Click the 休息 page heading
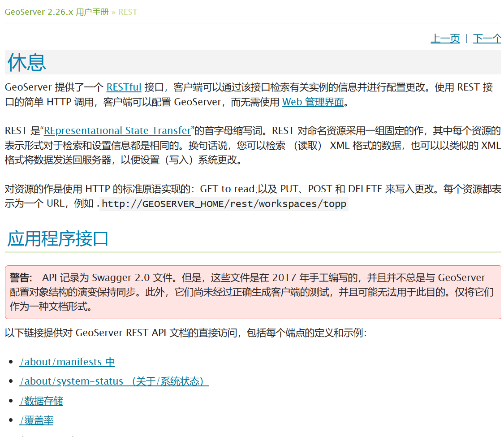 pyautogui.click(x=27, y=62)
